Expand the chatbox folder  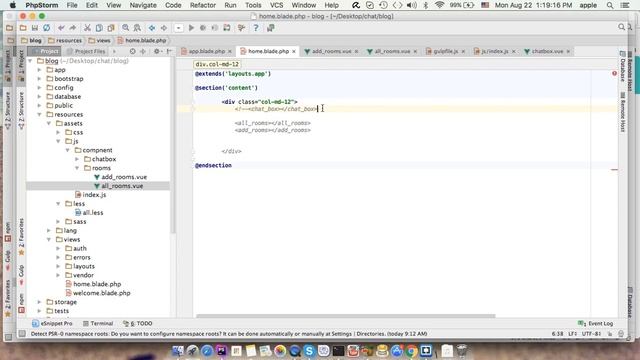click(x=77, y=159)
